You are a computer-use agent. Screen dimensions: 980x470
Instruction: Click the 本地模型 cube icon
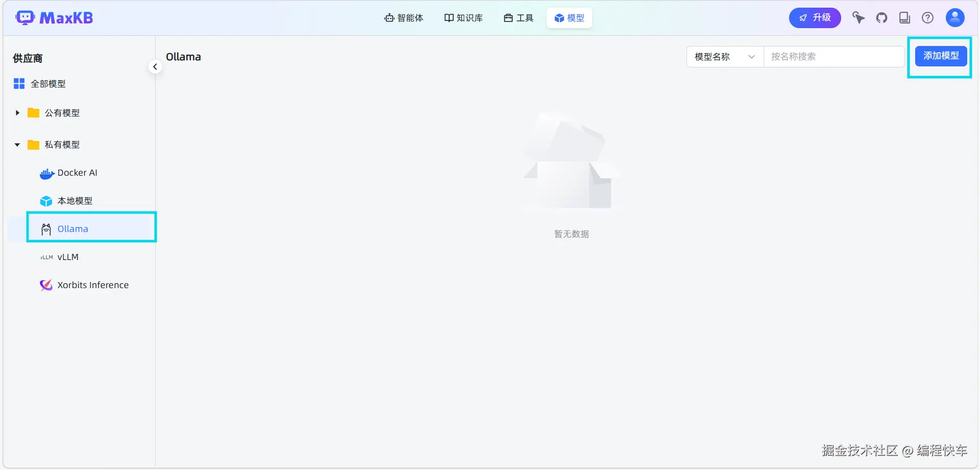(x=46, y=201)
